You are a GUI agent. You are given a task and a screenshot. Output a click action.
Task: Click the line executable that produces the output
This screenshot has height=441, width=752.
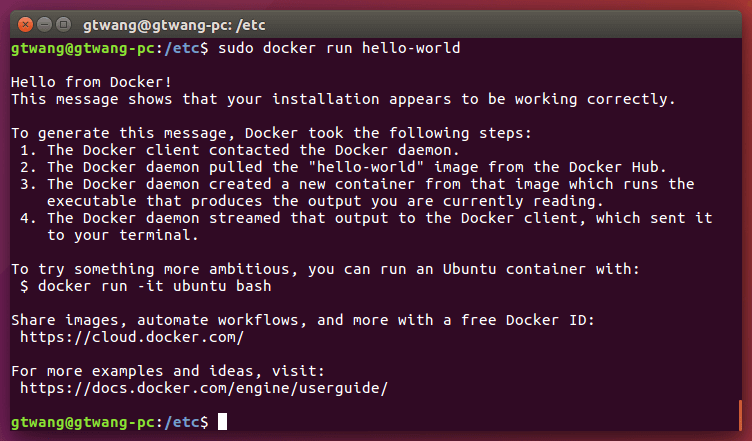[325, 201]
